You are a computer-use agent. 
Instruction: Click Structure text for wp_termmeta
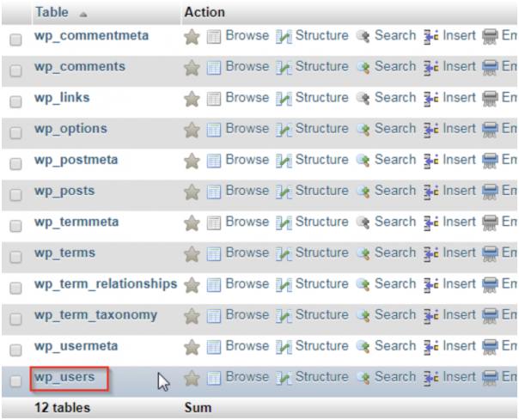coord(321,222)
